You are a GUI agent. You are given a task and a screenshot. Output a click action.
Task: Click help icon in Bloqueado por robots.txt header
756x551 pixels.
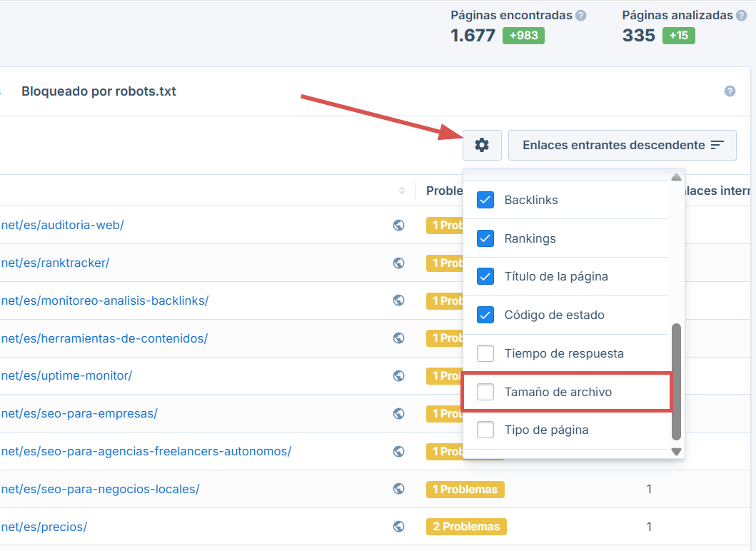coord(730,91)
